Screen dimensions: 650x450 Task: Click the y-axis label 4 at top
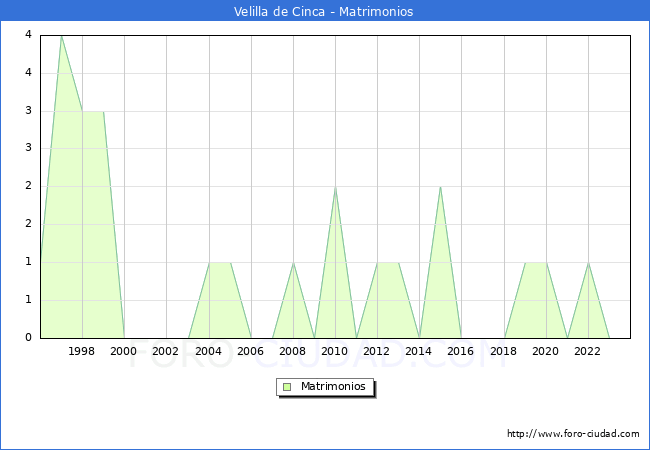(x=28, y=35)
